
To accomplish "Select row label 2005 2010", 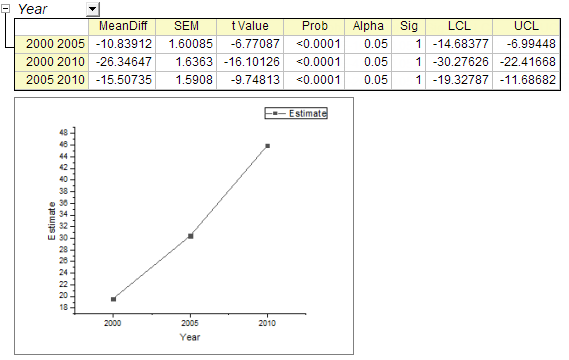I will 52,80.
